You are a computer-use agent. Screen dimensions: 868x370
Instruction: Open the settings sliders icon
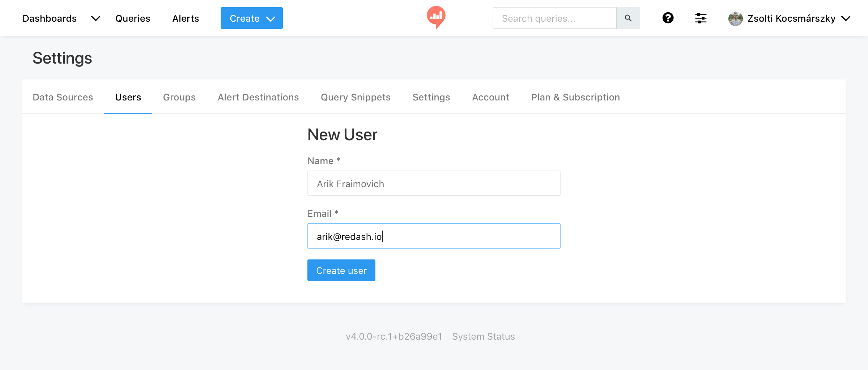701,18
